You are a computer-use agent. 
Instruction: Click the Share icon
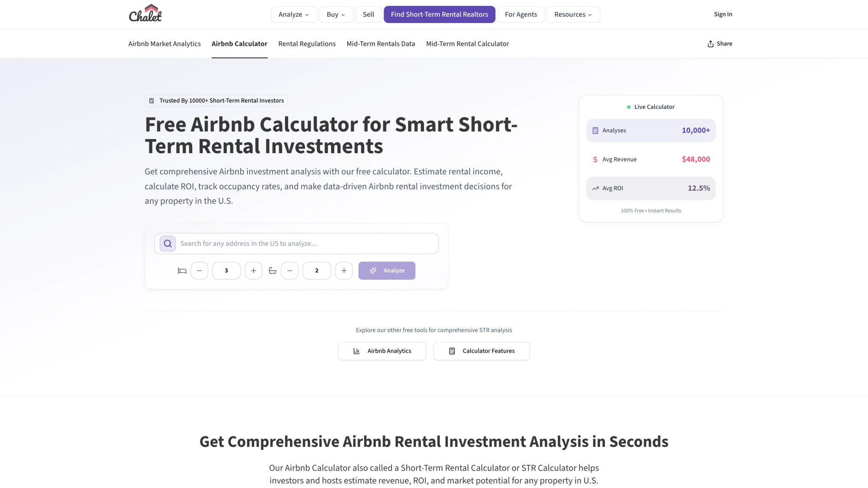pos(710,43)
